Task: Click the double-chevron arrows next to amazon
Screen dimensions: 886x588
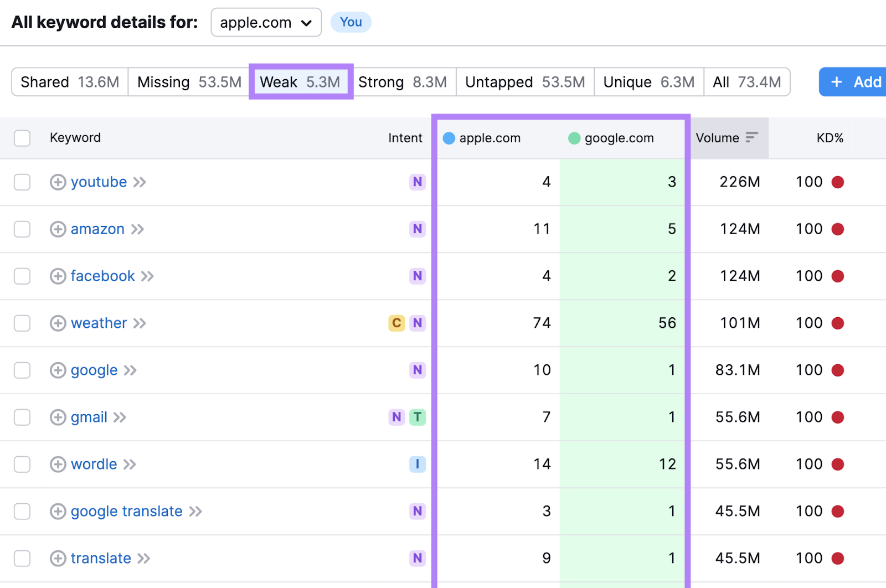Action: pos(138,229)
